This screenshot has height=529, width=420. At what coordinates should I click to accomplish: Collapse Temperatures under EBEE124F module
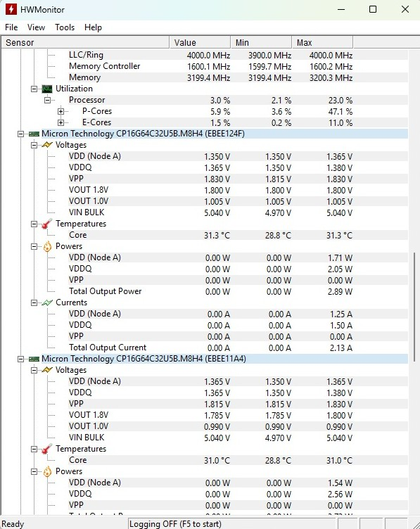[34, 224]
